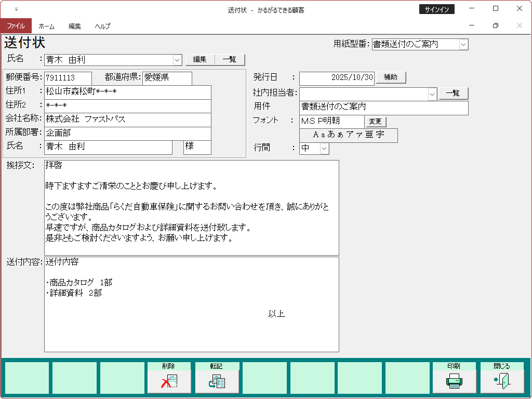This screenshot has width=532, height=399.
Task: Minimize the inner document window
Action: click(472, 25)
